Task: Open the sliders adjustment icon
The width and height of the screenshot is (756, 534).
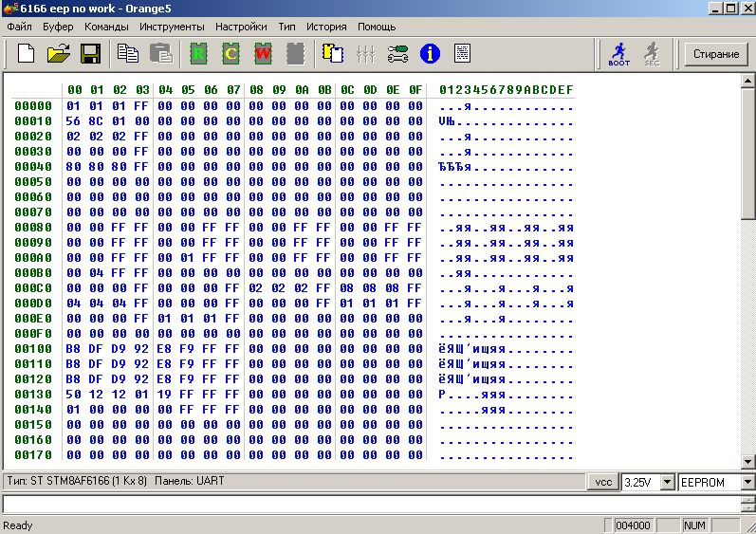Action: coord(365,53)
